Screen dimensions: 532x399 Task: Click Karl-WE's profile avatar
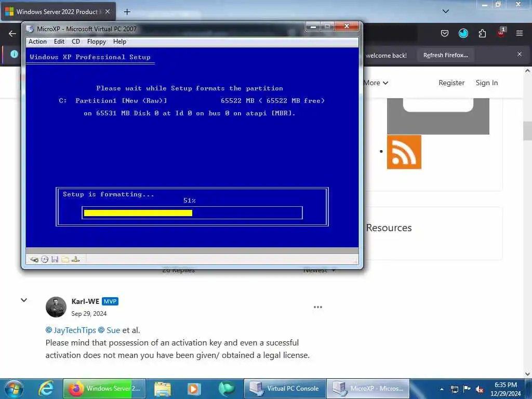click(56, 307)
